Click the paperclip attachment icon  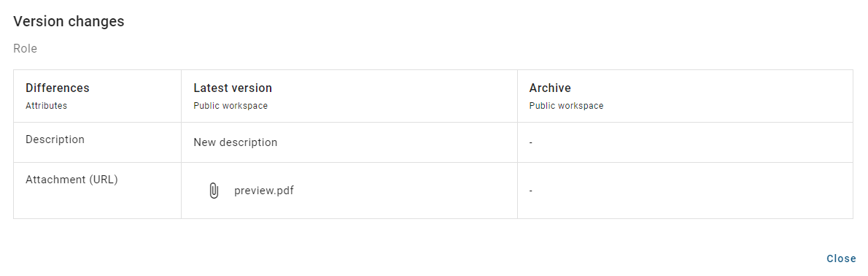[x=214, y=191]
